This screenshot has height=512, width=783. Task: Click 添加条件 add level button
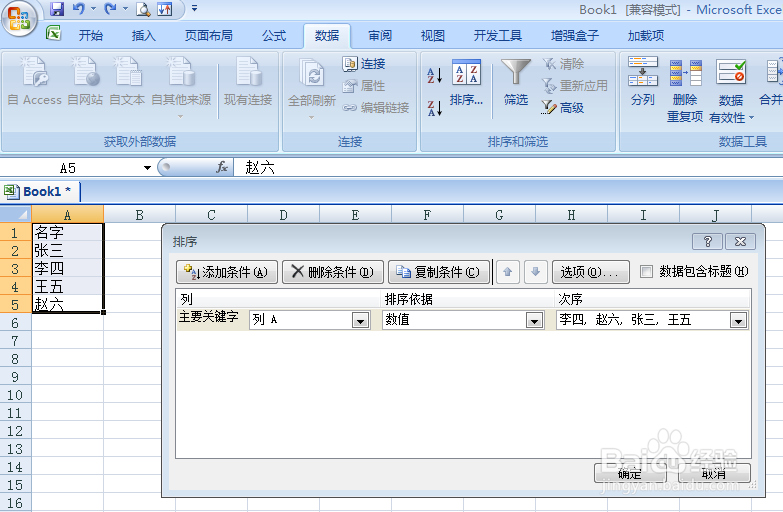tap(227, 272)
